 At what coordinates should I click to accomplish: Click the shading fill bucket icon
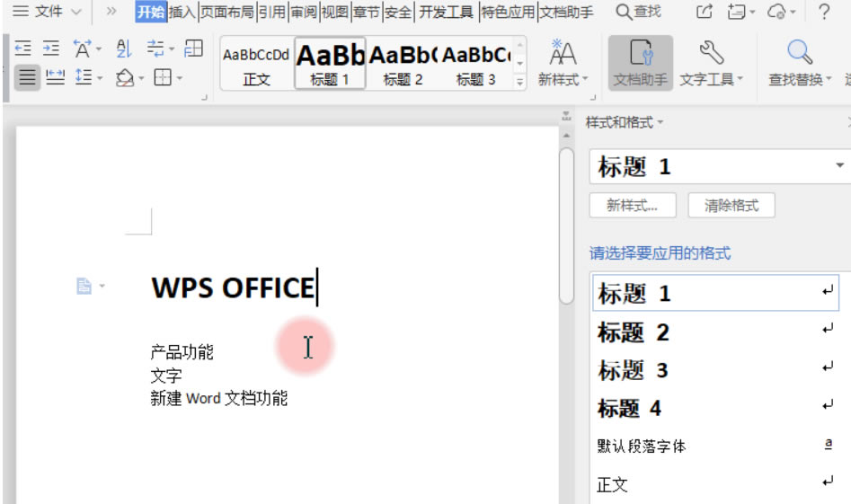coord(125,78)
